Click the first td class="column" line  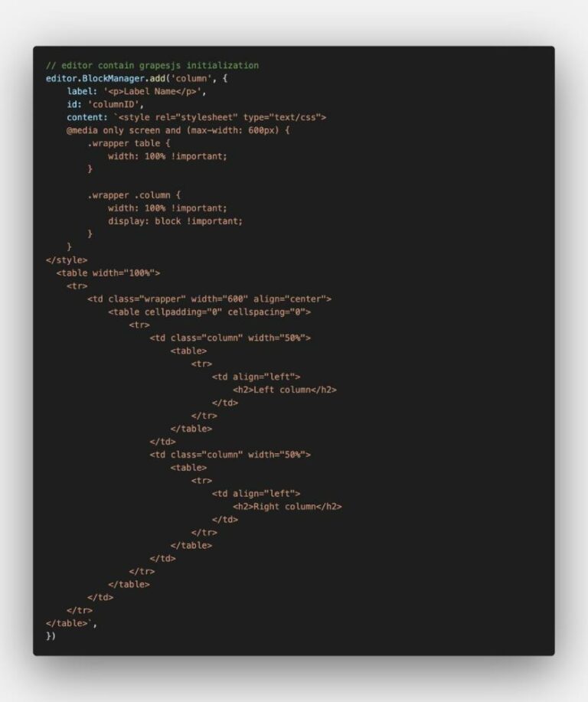(230, 338)
